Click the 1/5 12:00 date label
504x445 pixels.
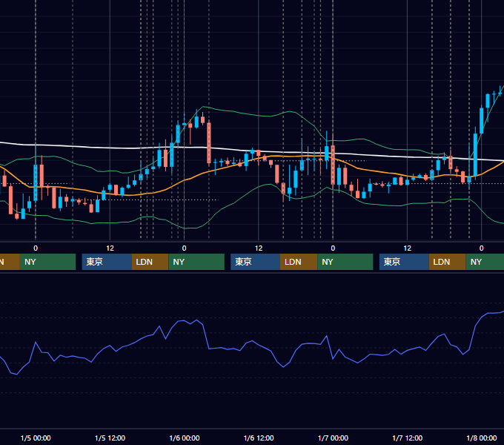110,438
